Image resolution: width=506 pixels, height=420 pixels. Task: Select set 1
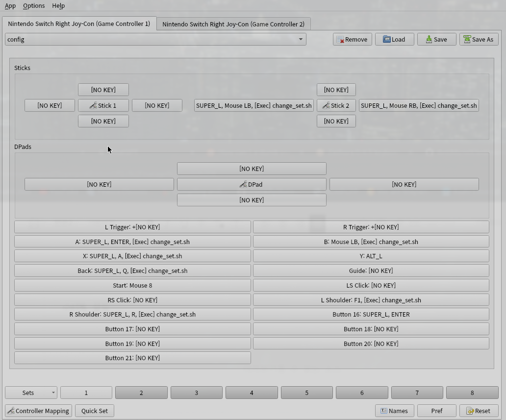pos(86,393)
